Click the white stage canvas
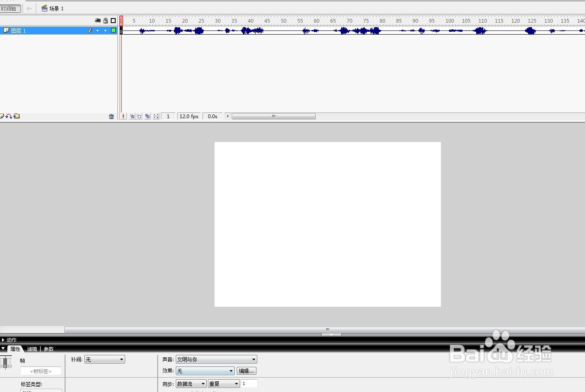 328,224
